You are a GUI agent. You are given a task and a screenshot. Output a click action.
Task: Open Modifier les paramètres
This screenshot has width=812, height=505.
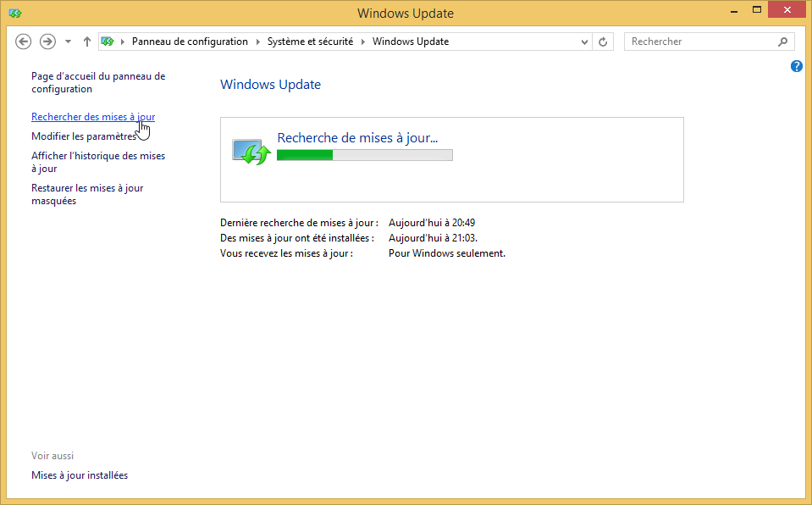84,136
